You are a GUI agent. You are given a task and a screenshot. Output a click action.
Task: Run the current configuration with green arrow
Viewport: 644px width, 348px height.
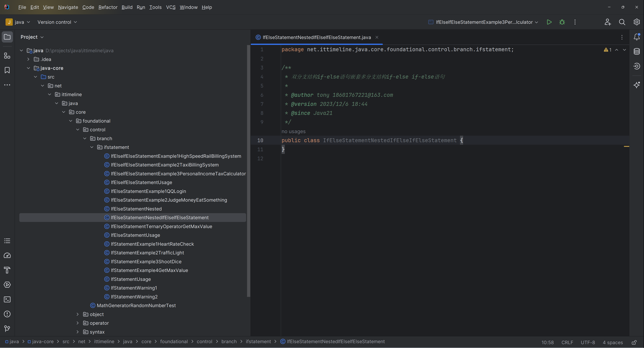tap(549, 22)
